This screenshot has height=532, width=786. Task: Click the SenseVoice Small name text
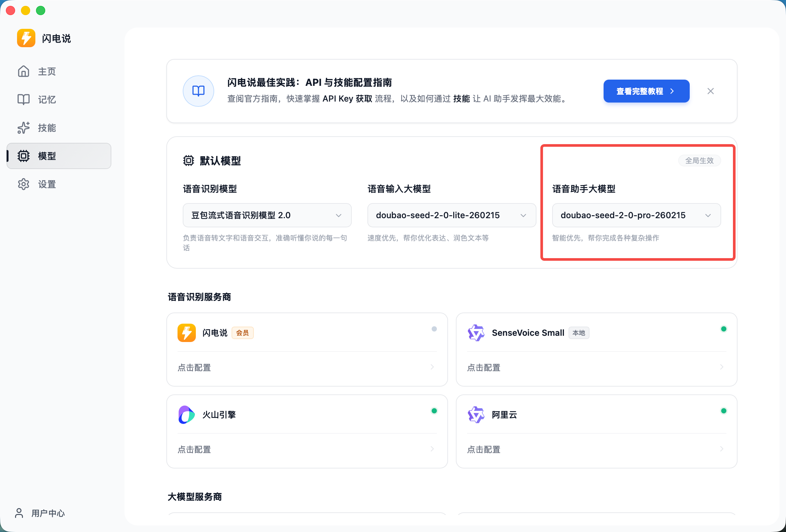tap(528, 333)
